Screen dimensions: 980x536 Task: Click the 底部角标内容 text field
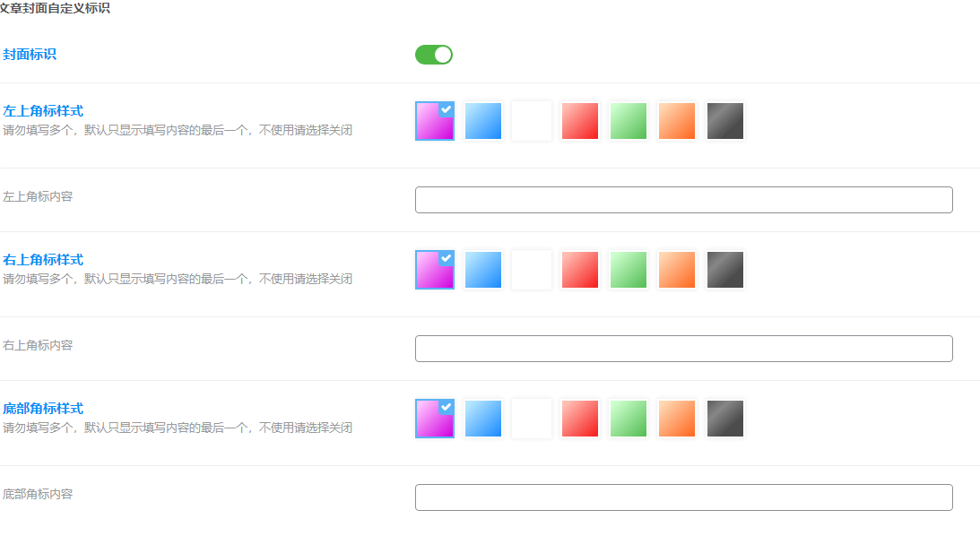click(684, 497)
